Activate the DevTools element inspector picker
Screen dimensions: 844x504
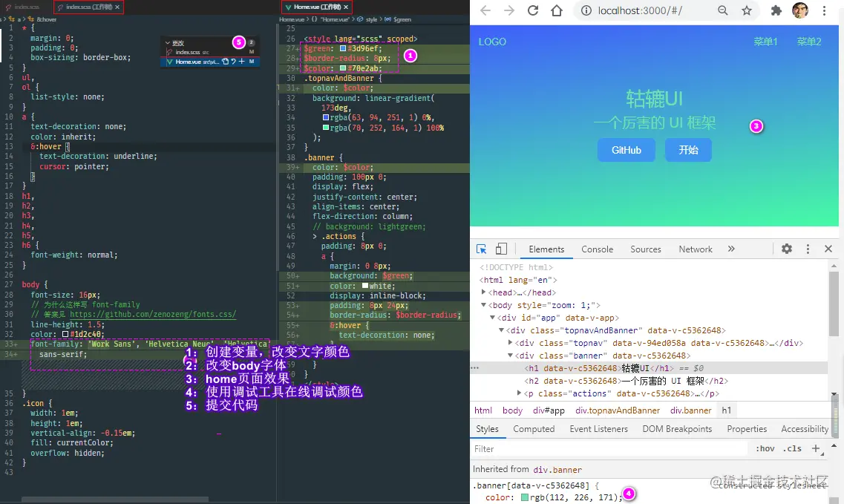coord(481,249)
